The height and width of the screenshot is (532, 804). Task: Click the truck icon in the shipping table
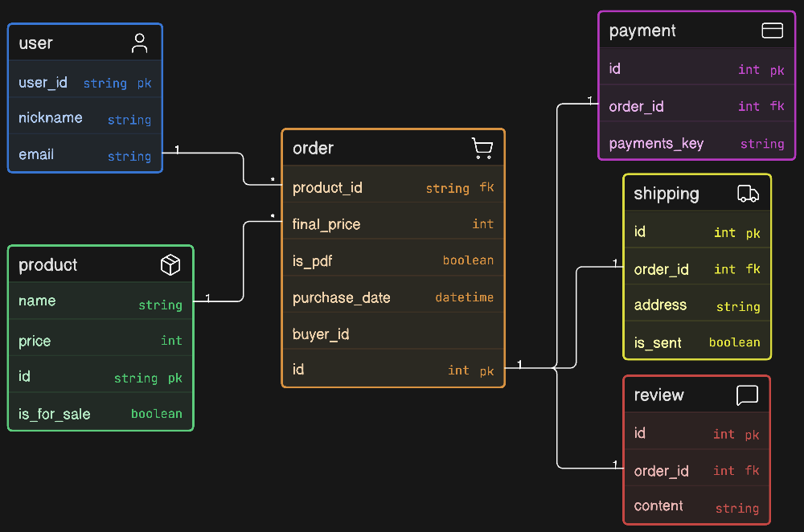[x=748, y=194]
